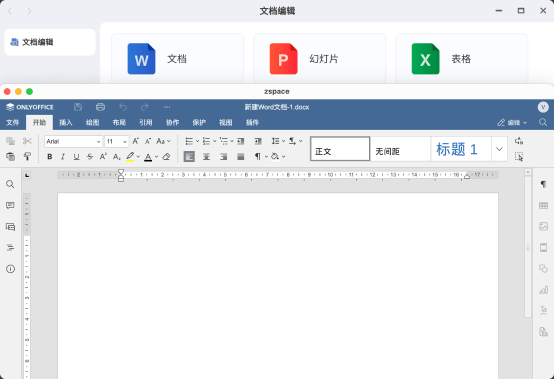The width and height of the screenshot is (554, 379).
Task: Open paragraph settings in right sidebar
Action: (x=543, y=184)
